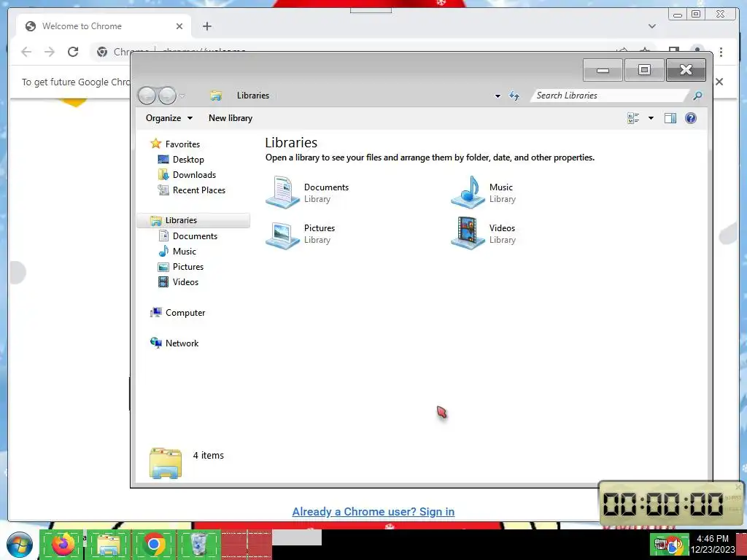This screenshot has width=747, height=560.
Task: Click the Back navigation arrow in Explorer
Action: [x=147, y=96]
